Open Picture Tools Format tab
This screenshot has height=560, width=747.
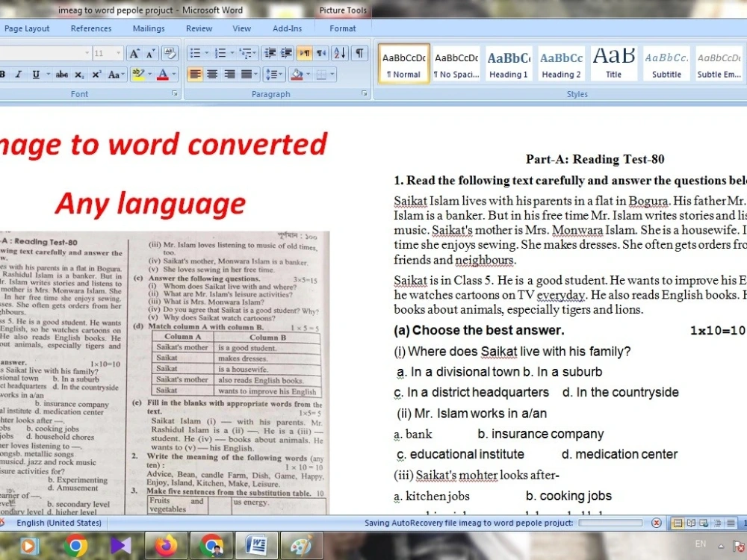click(x=343, y=28)
